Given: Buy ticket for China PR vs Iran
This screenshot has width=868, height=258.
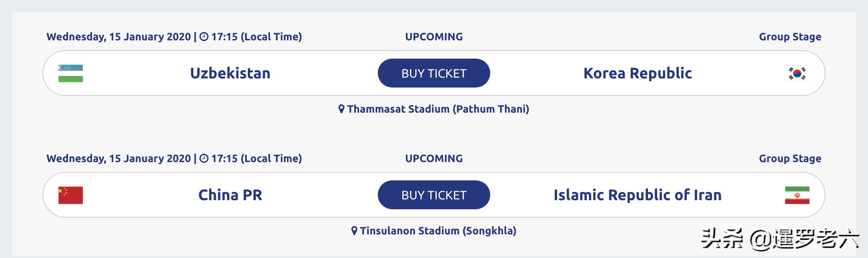Looking at the screenshot, I should coord(434,195).
